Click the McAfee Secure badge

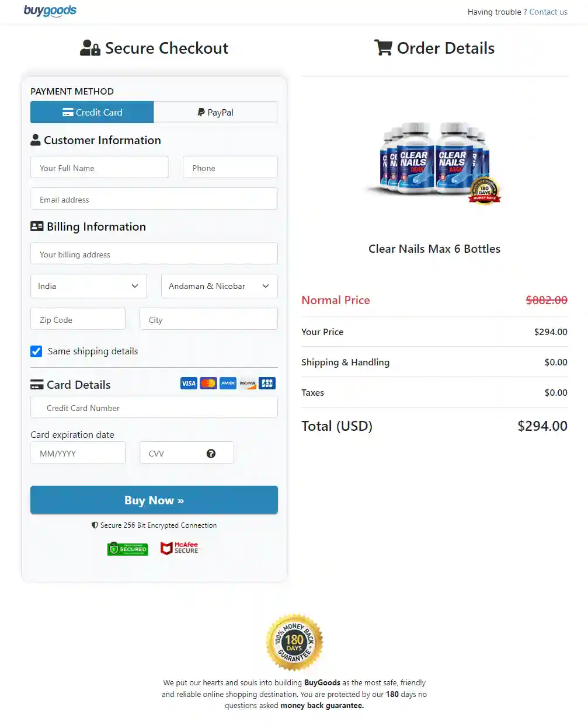point(180,548)
